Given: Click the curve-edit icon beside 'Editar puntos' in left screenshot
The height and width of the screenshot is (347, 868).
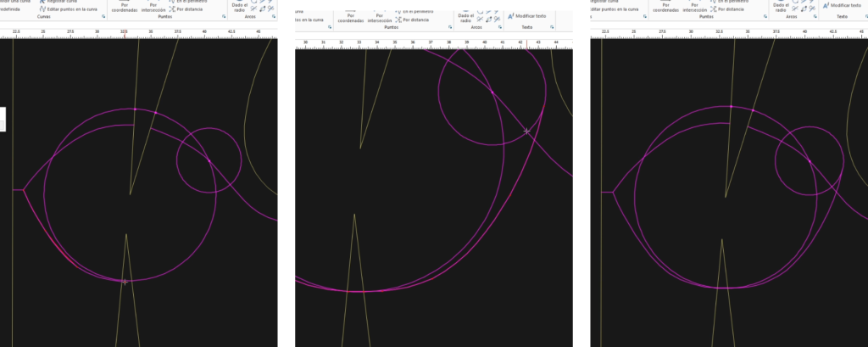Looking at the screenshot, I should coord(42,9).
